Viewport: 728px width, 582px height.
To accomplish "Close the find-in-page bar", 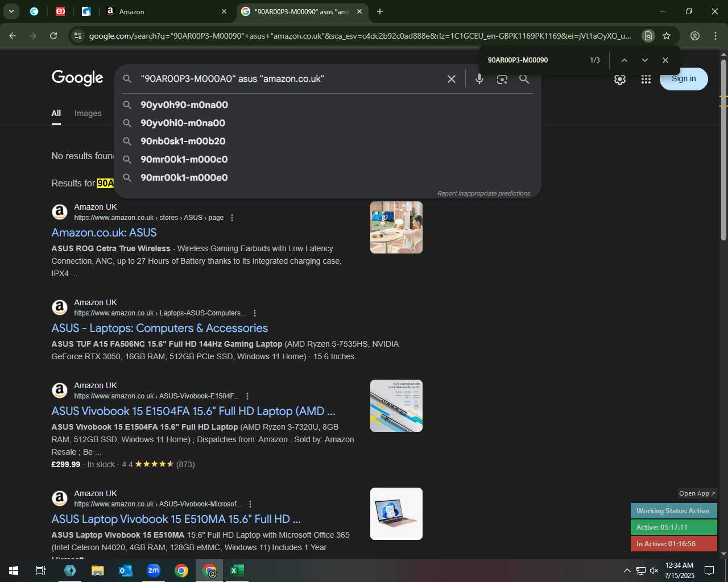I will tap(665, 60).
